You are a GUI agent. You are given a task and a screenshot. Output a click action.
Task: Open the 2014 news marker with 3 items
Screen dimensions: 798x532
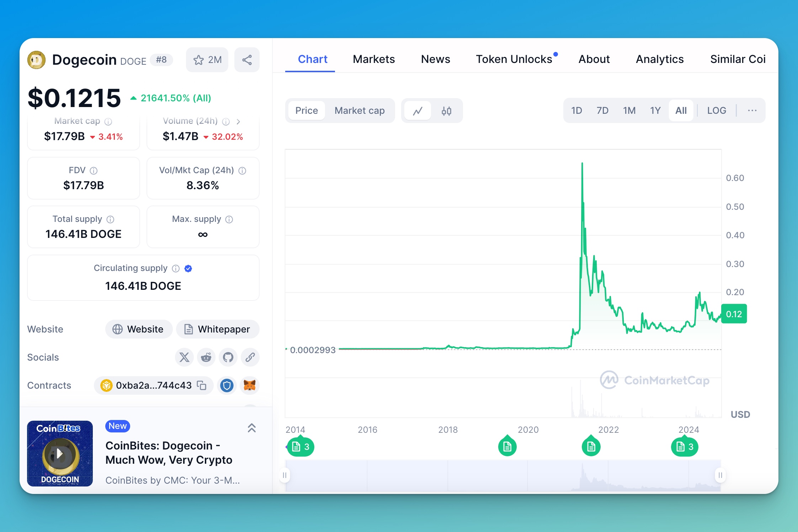[x=300, y=447]
